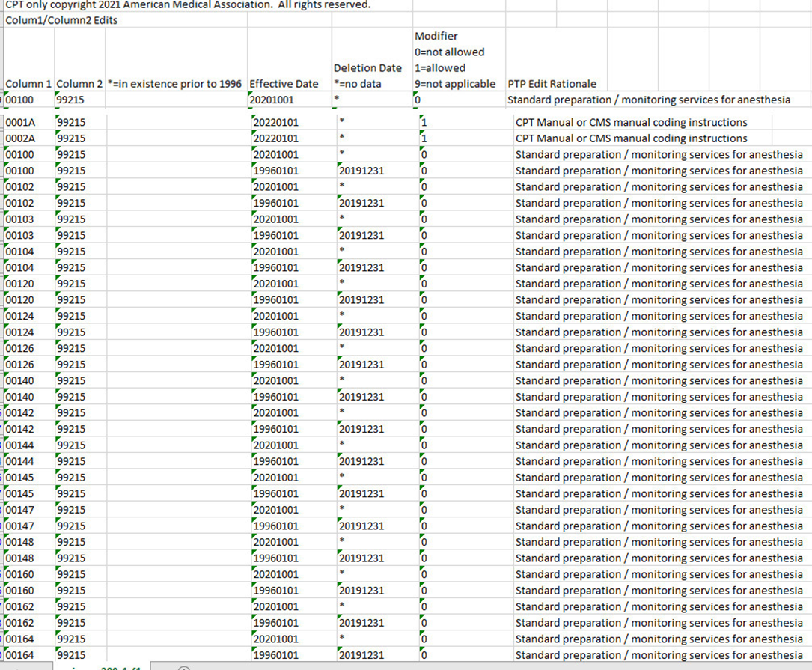Click effective date 20220101 in 0001A row
The image size is (812, 670).
pyautogui.click(x=276, y=122)
